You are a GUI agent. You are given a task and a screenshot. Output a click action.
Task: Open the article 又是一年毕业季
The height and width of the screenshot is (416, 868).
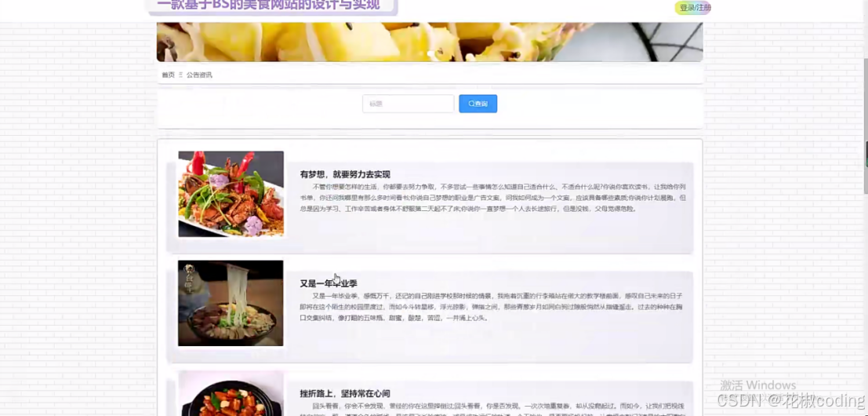329,283
